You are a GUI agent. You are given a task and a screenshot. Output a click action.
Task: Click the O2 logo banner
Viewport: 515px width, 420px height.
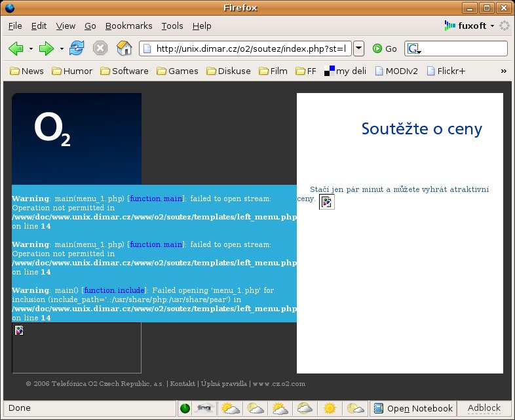(x=77, y=138)
